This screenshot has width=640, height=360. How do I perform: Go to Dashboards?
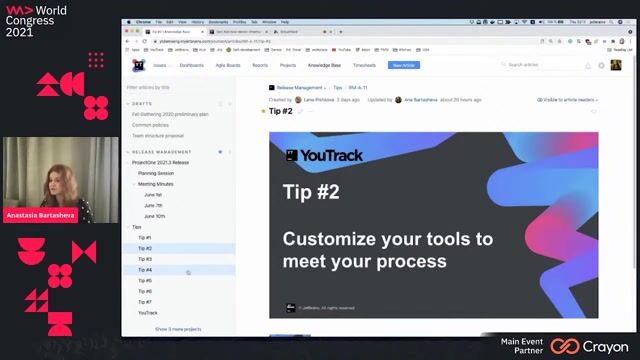pyautogui.click(x=191, y=65)
